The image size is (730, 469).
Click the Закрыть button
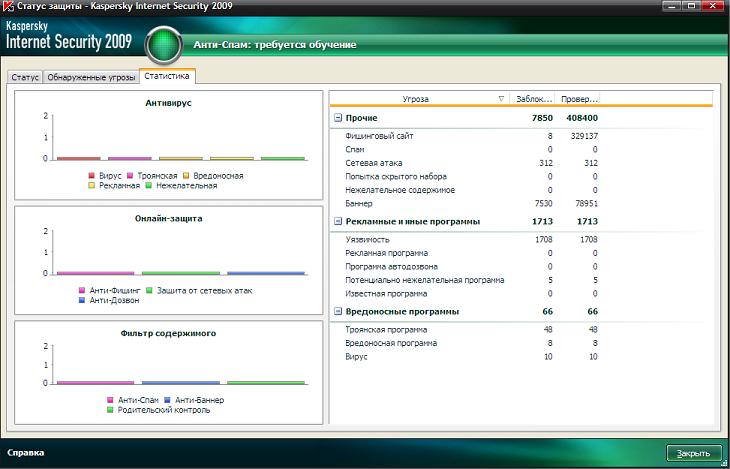[x=693, y=453]
